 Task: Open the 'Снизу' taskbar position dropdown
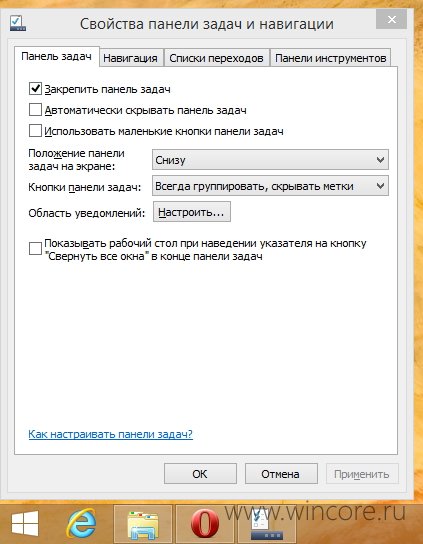click(x=270, y=160)
